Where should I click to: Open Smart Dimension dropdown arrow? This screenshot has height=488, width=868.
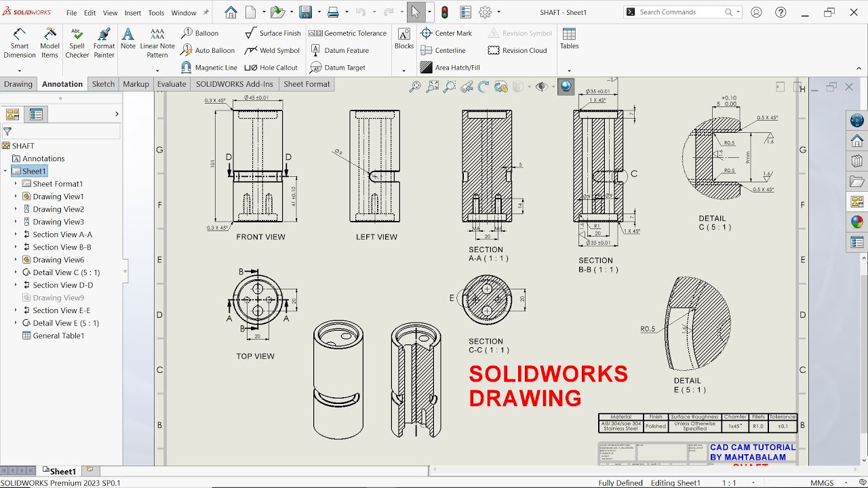[x=20, y=70]
